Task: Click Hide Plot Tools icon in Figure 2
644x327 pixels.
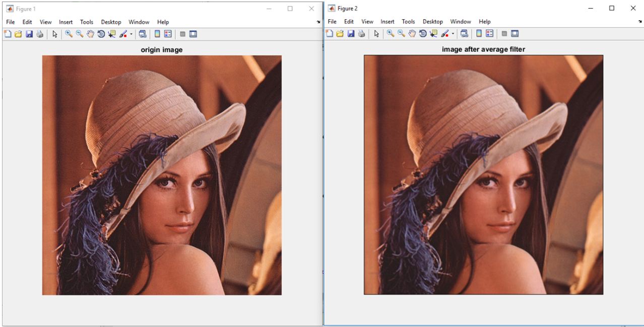Action: 504,34
